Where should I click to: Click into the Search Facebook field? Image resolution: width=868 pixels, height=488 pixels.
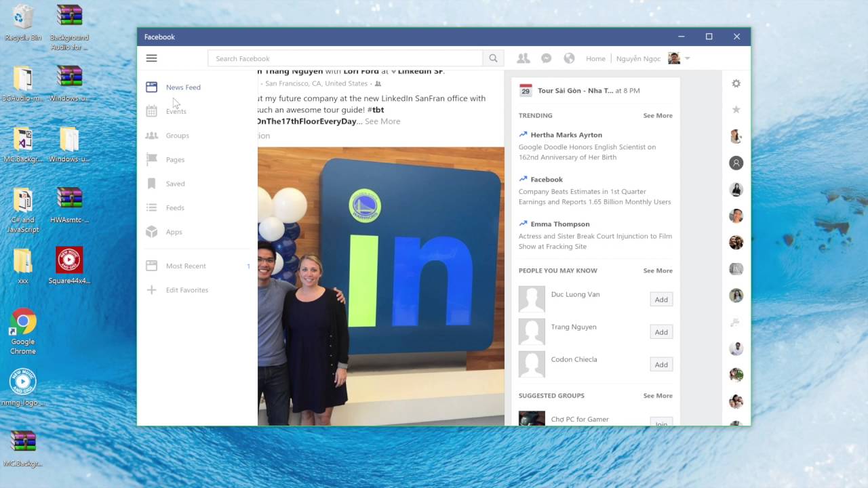pos(345,58)
